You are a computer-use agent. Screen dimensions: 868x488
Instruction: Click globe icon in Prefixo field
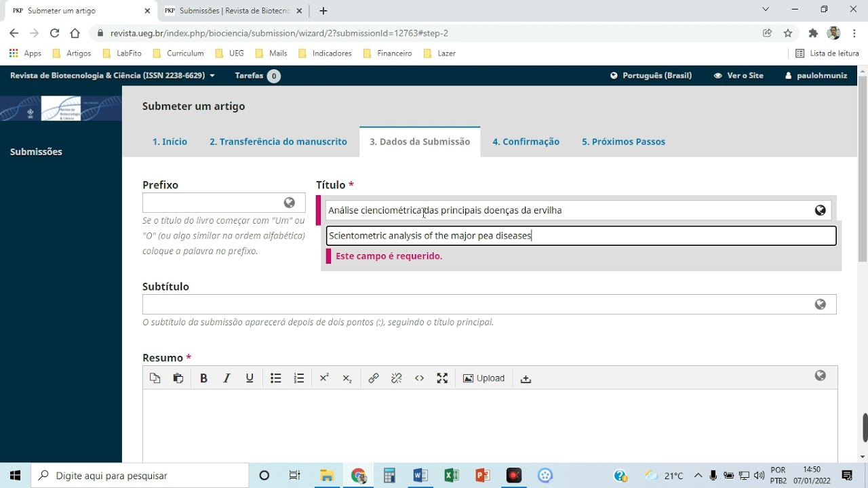[x=290, y=203]
